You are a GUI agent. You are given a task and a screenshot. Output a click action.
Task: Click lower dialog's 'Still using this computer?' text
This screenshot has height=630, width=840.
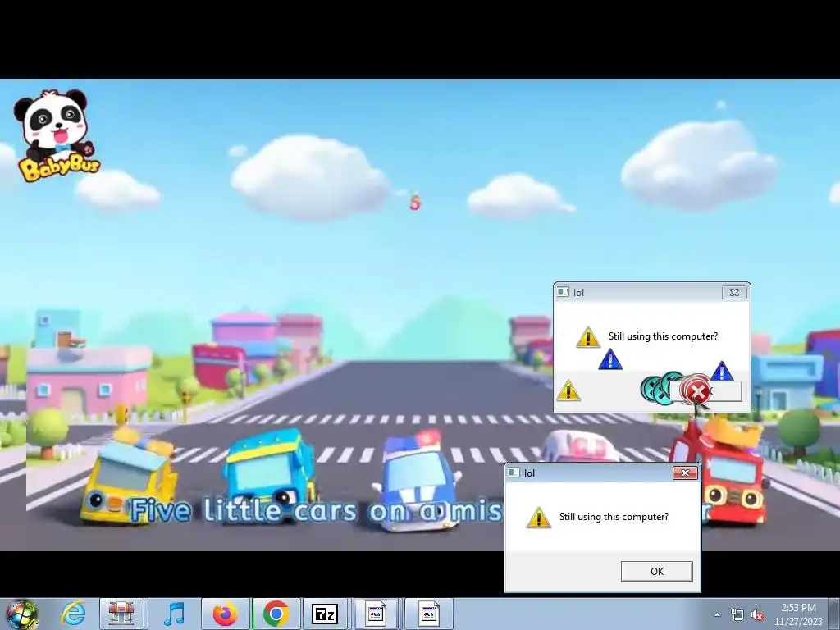[x=614, y=517]
